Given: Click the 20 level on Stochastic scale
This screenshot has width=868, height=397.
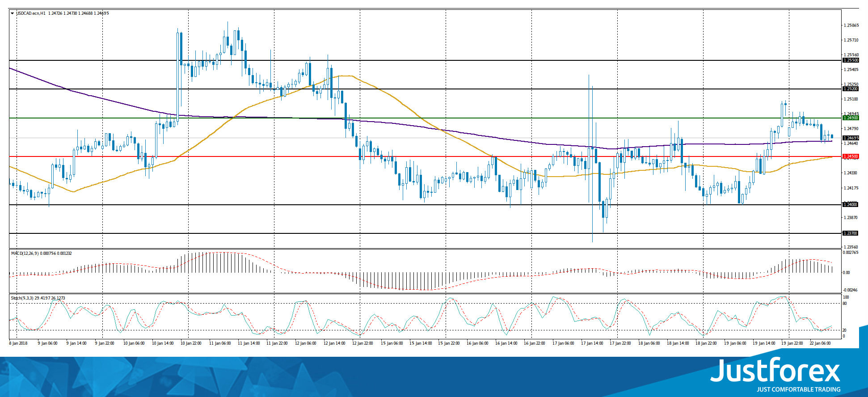Looking at the screenshot, I should 845,330.
